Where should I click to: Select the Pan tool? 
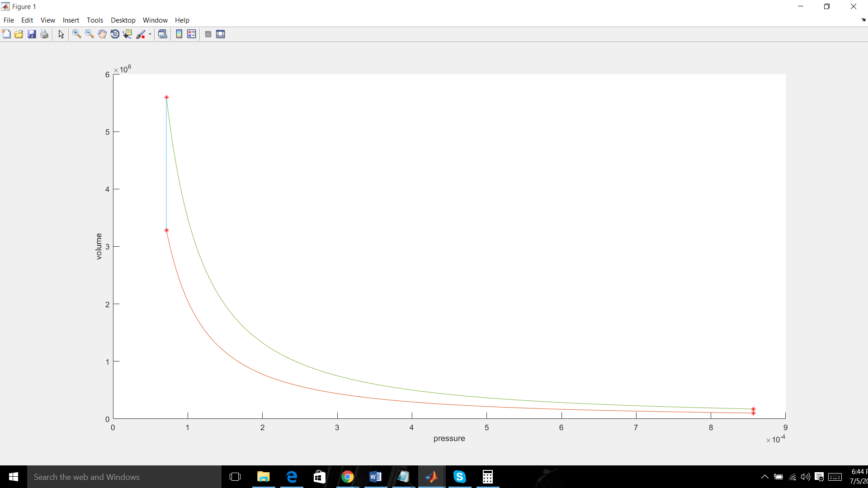[x=102, y=34]
